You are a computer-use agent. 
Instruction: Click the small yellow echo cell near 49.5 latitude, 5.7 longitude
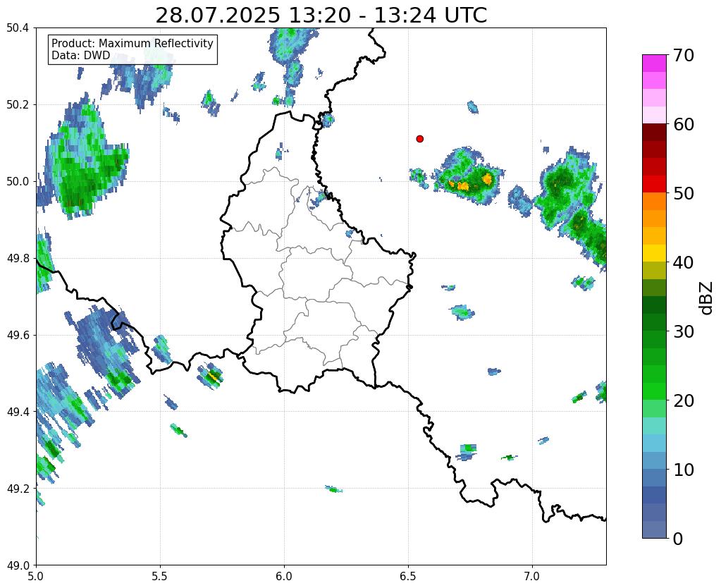(212, 376)
